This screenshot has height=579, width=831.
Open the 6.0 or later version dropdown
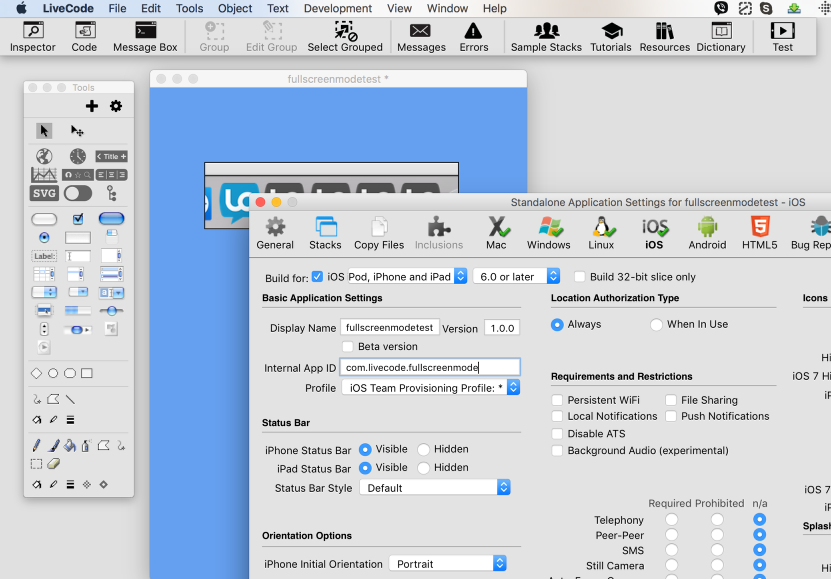click(517, 277)
